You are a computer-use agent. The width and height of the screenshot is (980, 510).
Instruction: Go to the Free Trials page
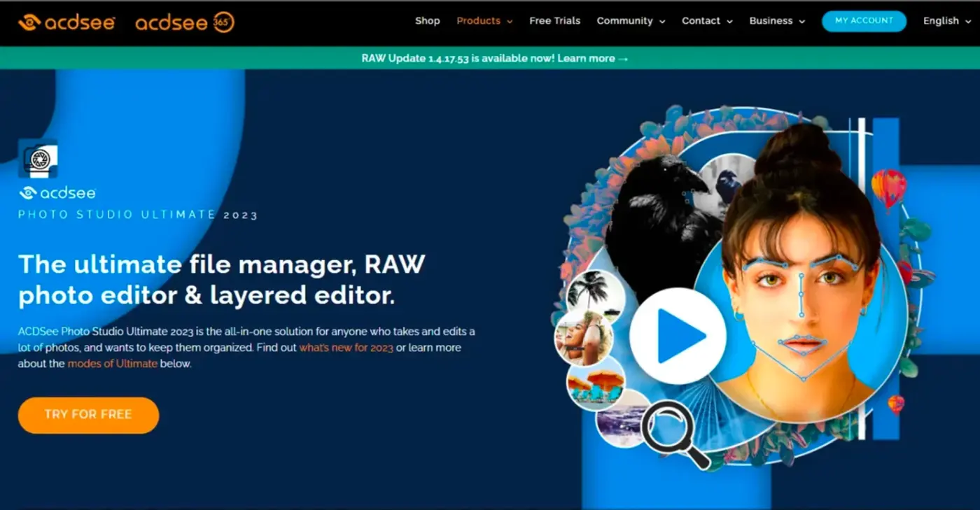coord(554,21)
